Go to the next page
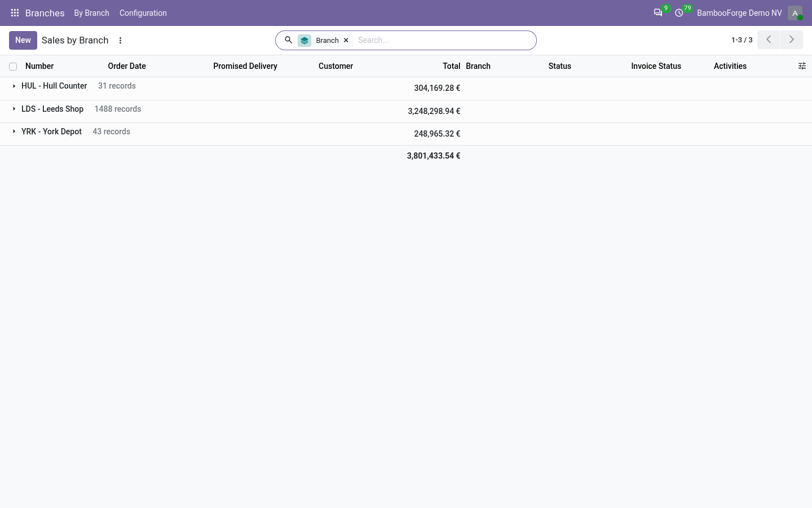812x508 pixels. tap(792, 40)
